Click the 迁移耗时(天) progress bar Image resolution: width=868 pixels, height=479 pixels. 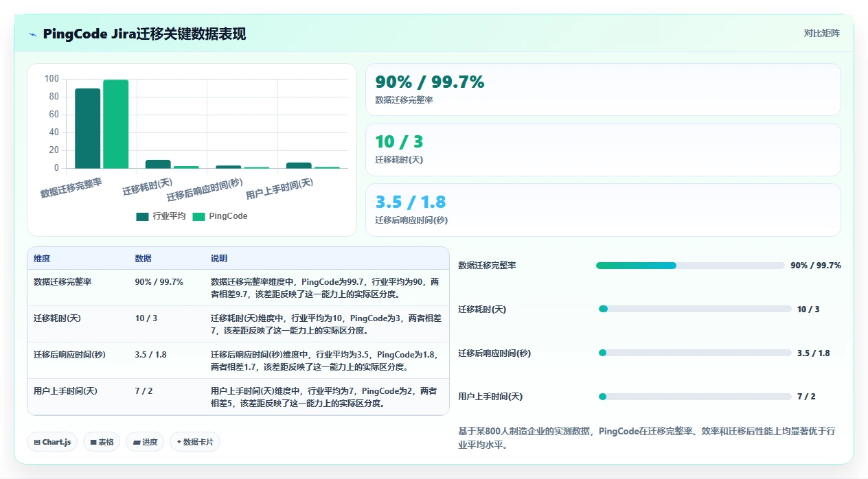coord(695,309)
